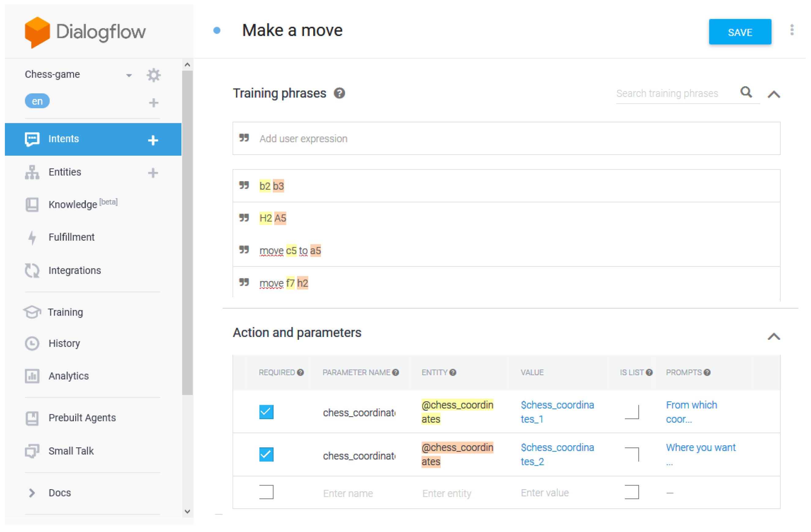Click help icon next to ENTITY header

click(453, 372)
